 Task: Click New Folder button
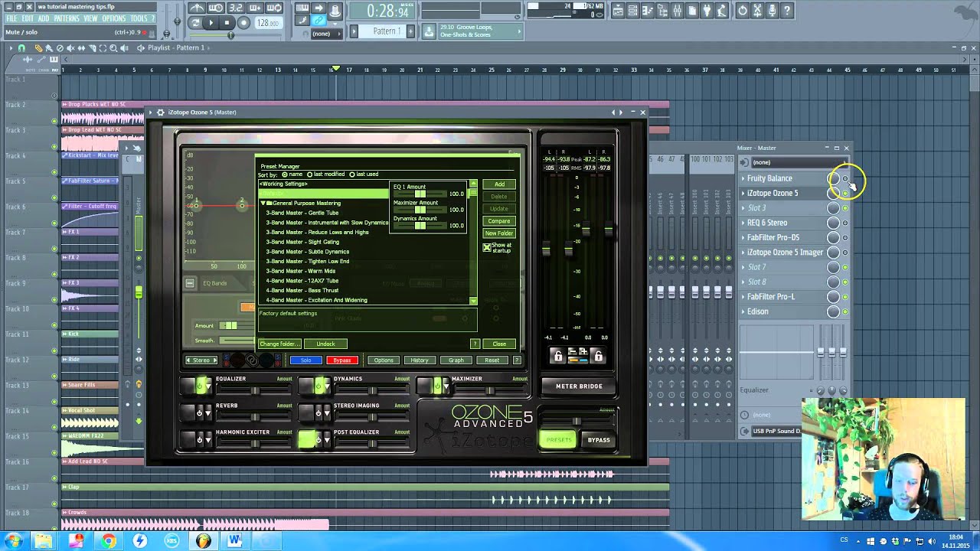point(499,233)
